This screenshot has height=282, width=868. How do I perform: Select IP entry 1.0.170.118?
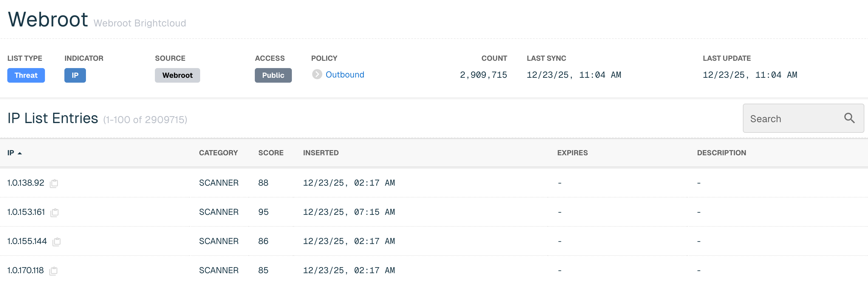[26, 270]
